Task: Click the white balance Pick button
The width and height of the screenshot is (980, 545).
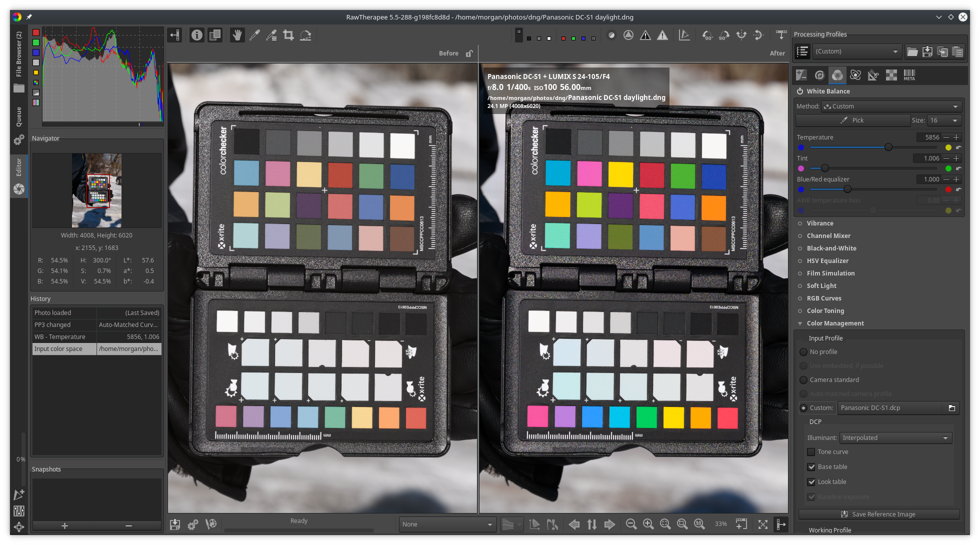Action: (x=852, y=120)
